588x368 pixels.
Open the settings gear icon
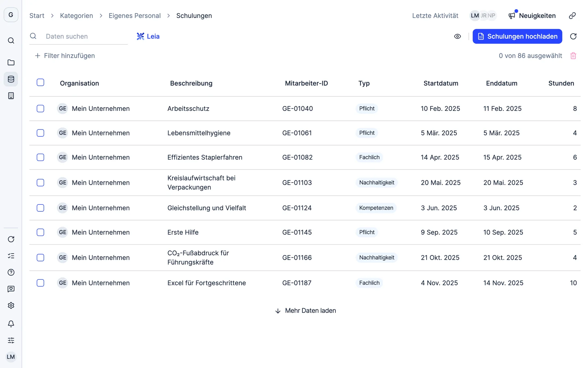coord(11,306)
